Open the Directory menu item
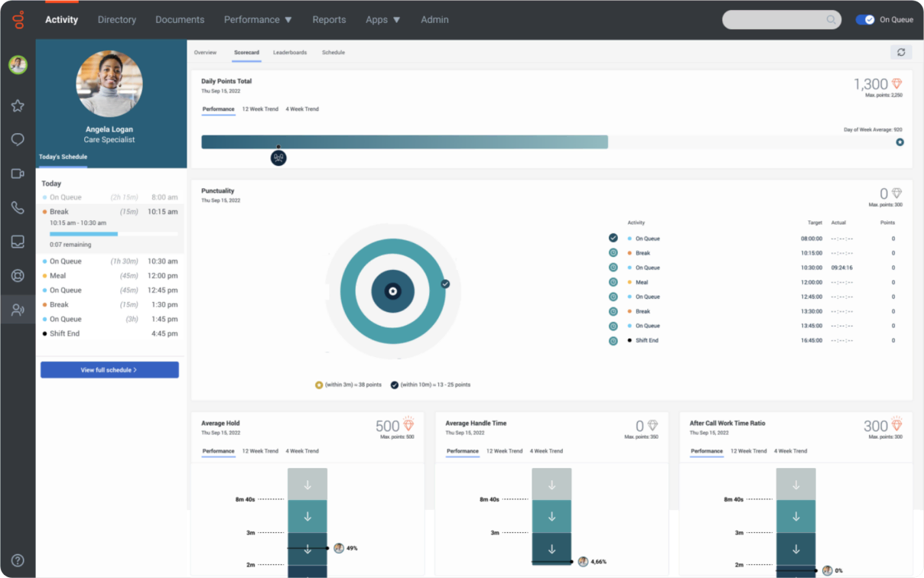 click(117, 20)
